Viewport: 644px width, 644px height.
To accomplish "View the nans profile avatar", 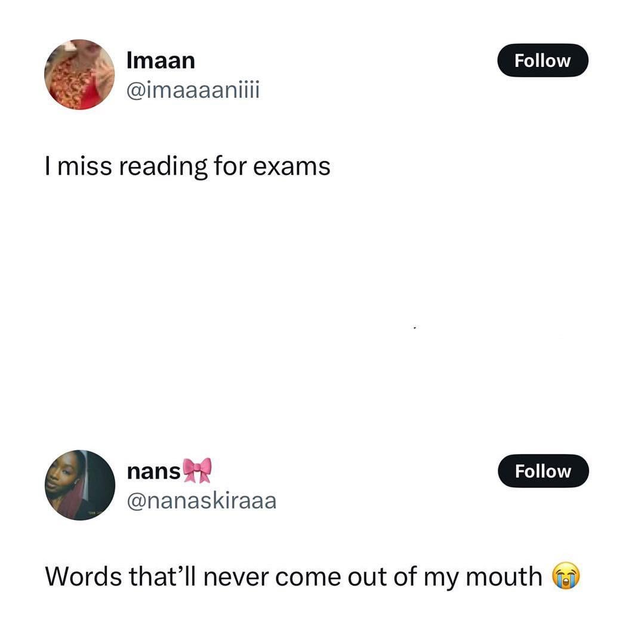I will pyautogui.click(x=79, y=485).
